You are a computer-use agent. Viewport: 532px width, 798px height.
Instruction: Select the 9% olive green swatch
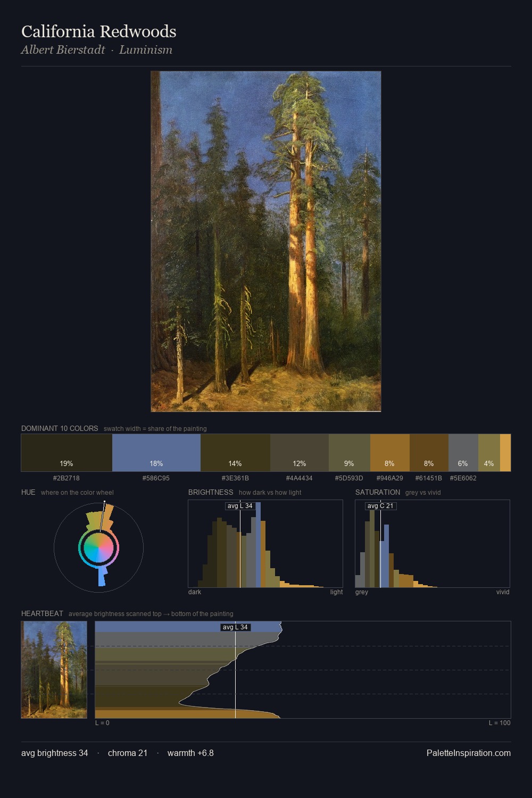pyautogui.click(x=350, y=453)
